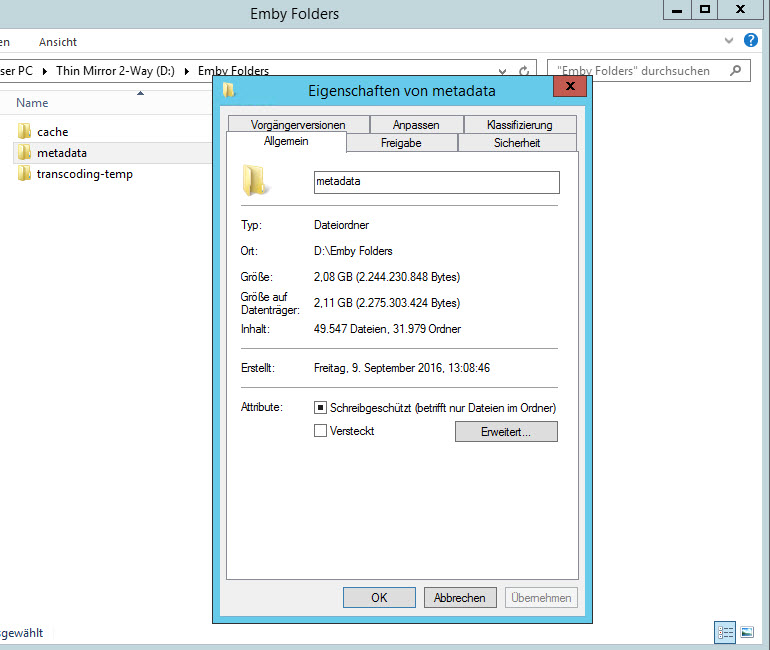Screen dimensions: 770x650
Task: Sort by the Name column header
Action: [32, 103]
